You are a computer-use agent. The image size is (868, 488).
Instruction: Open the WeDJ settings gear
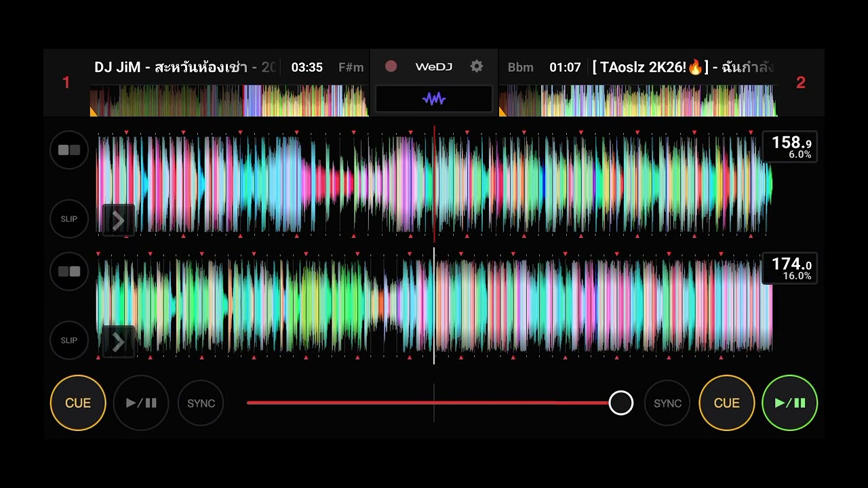pyautogui.click(x=477, y=66)
